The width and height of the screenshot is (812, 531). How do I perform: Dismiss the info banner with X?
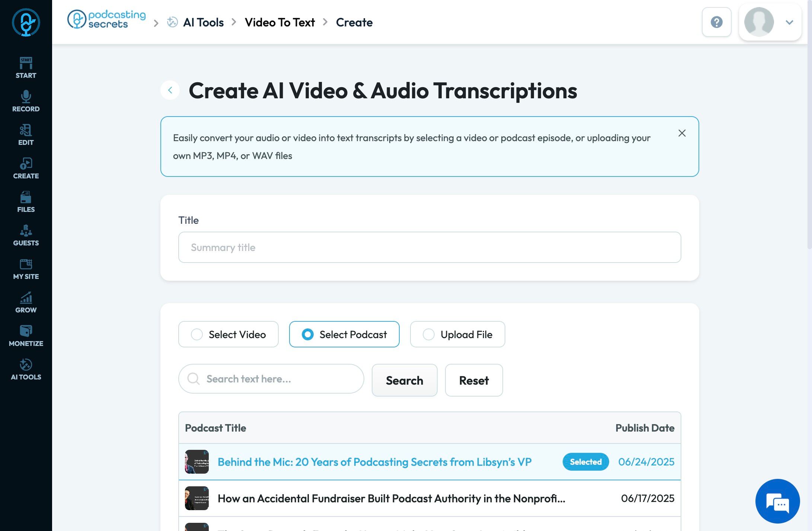click(682, 133)
